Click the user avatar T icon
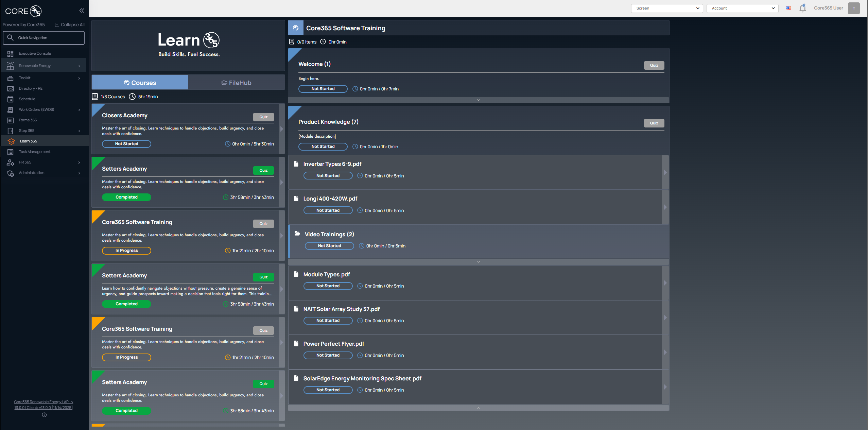The image size is (868, 430). tap(853, 8)
